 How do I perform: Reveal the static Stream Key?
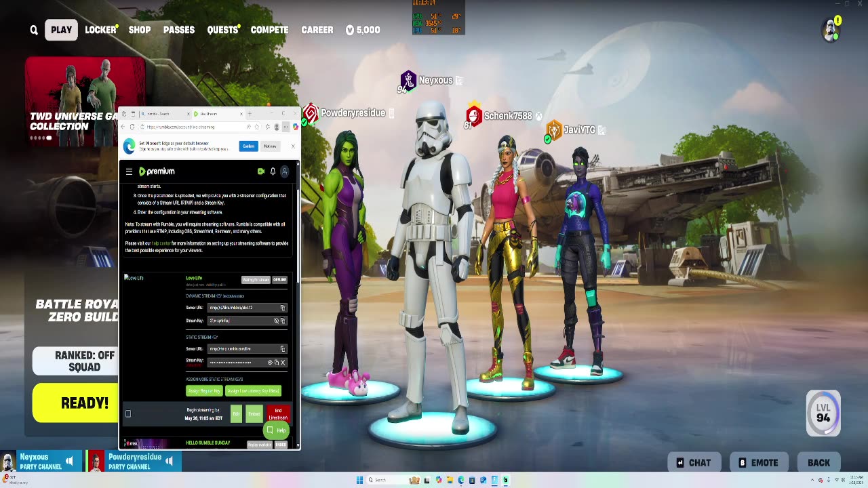[x=270, y=363]
